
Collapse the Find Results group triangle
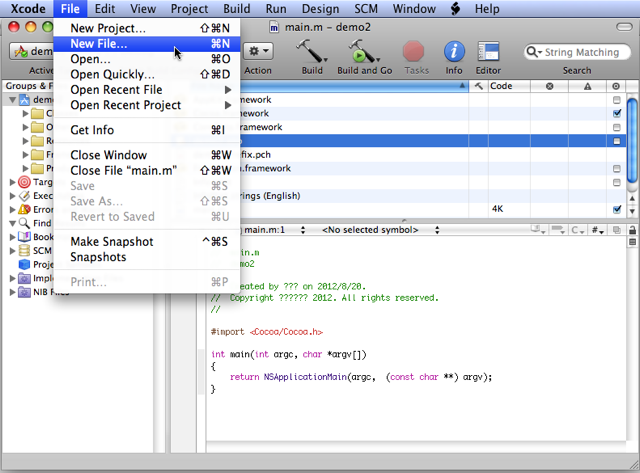12,223
